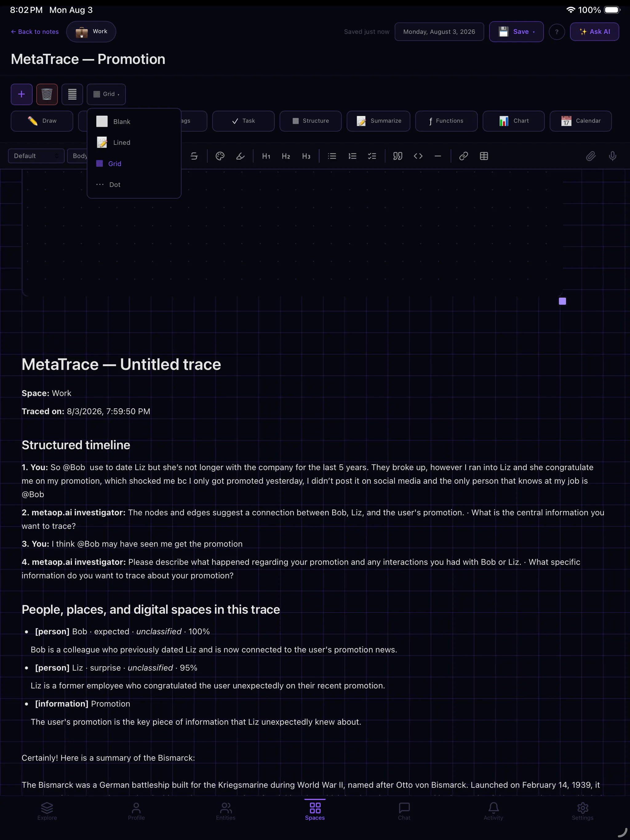
Task: Open the Work space chip
Action: (91, 32)
